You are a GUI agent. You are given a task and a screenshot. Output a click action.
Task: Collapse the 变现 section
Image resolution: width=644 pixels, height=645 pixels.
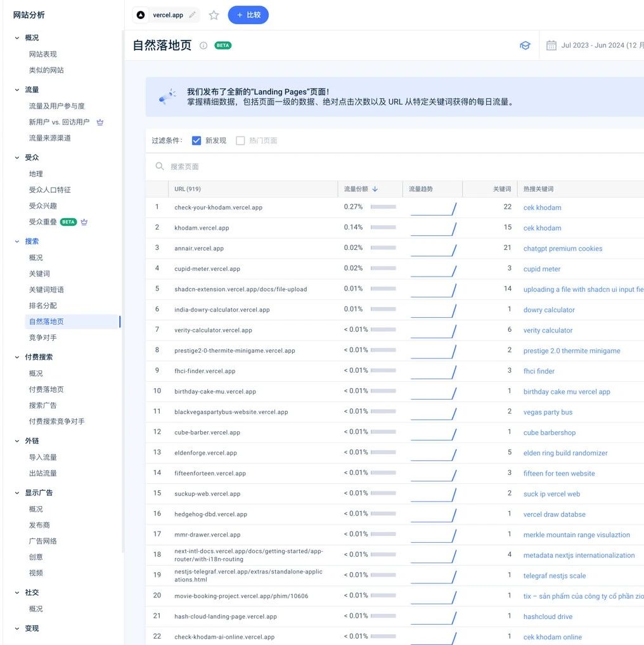pos(17,629)
